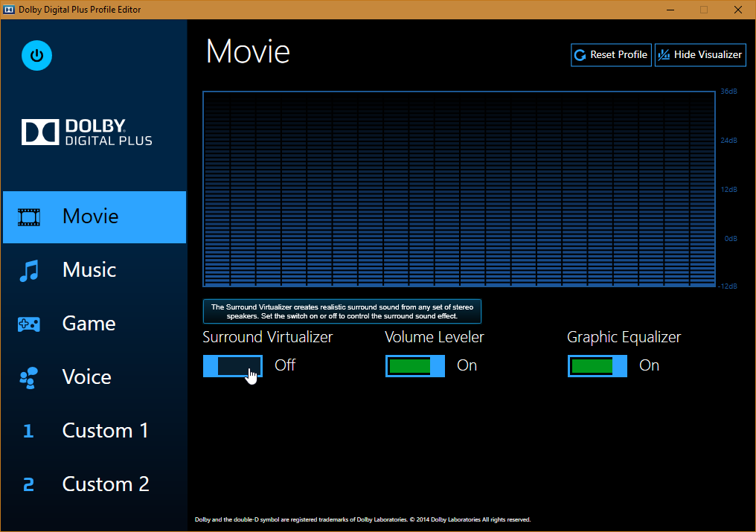Click the On label beside Volume Leveler
The image size is (756, 532).
[467, 365]
